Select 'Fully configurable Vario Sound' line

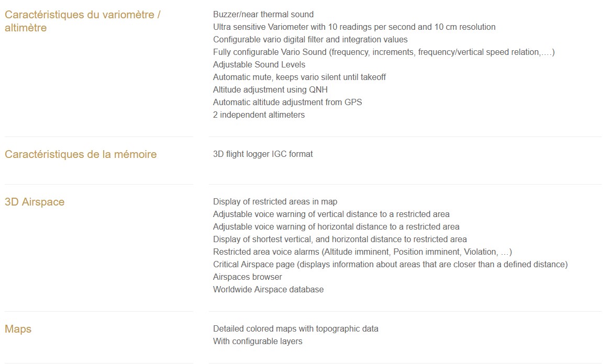[384, 52]
